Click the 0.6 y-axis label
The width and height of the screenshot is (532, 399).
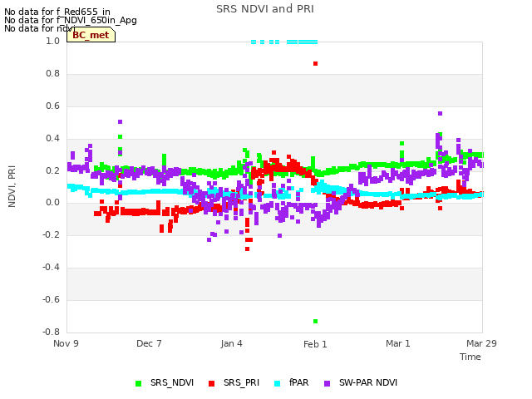tap(52, 106)
